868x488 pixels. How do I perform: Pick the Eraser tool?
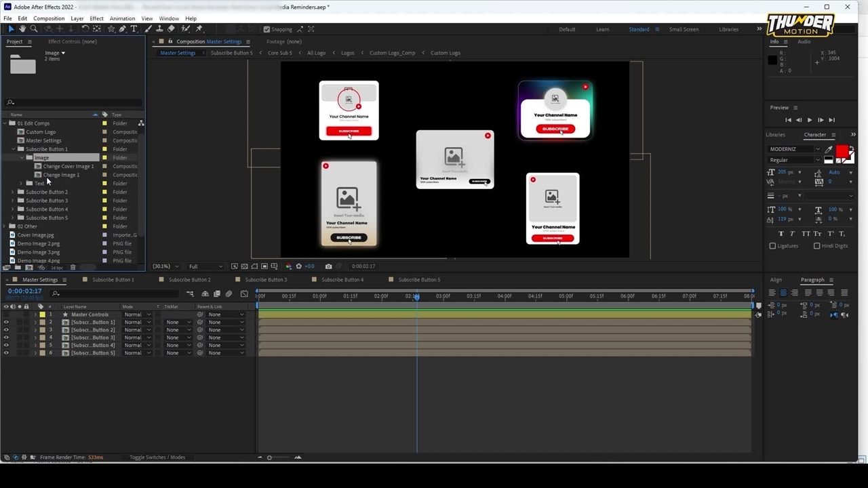[171, 29]
